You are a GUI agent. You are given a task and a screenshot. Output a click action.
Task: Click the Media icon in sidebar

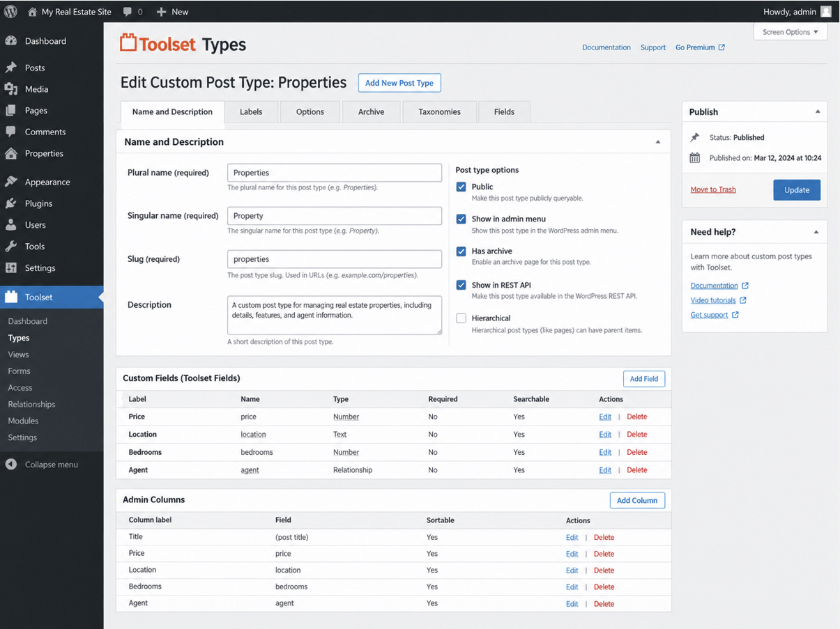point(10,89)
